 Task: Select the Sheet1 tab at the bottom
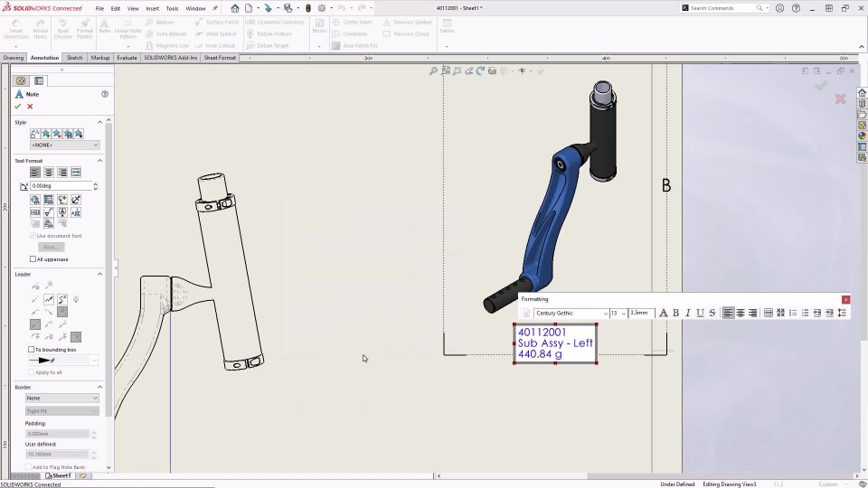61,475
